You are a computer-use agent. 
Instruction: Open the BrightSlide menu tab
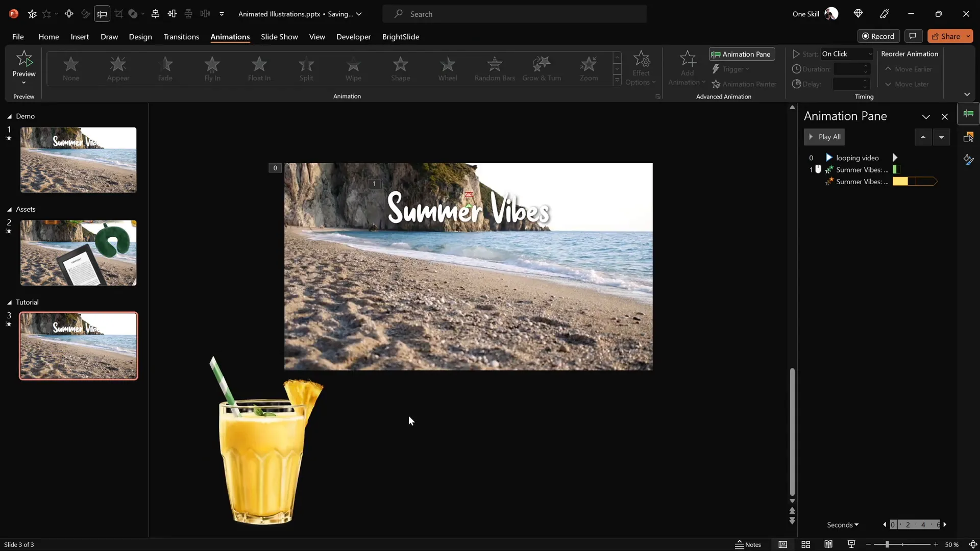click(x=401, y=37)
